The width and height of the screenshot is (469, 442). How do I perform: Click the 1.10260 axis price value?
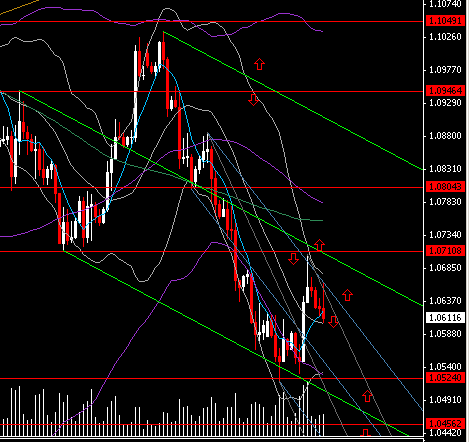click(445, 37)
